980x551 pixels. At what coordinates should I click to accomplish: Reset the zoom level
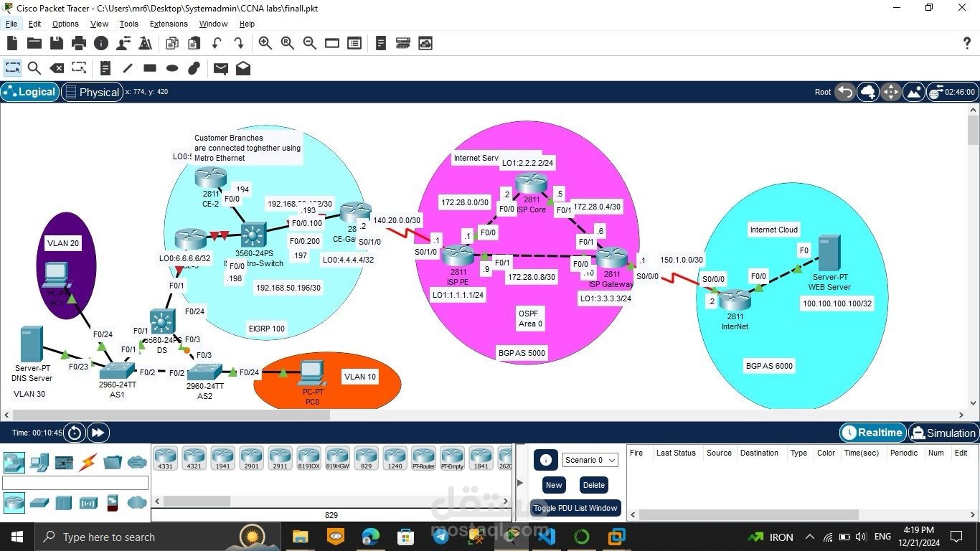288,43
